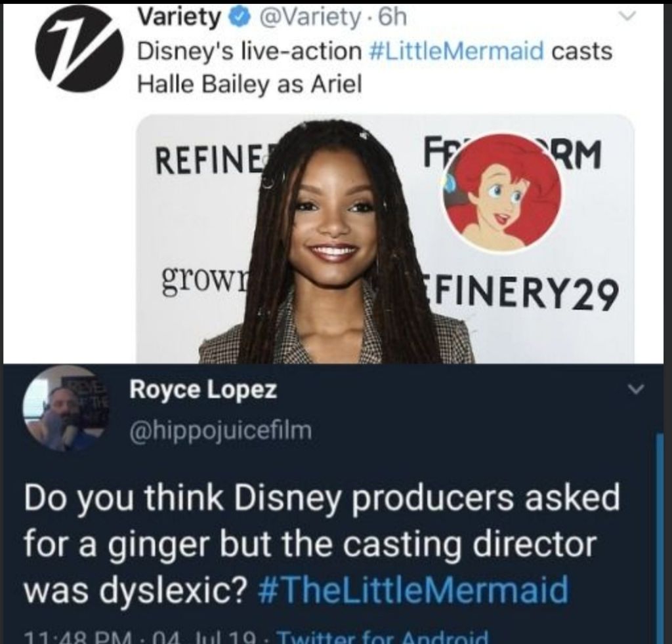Click the blue vertical bar at right edge

coord(660,538)
